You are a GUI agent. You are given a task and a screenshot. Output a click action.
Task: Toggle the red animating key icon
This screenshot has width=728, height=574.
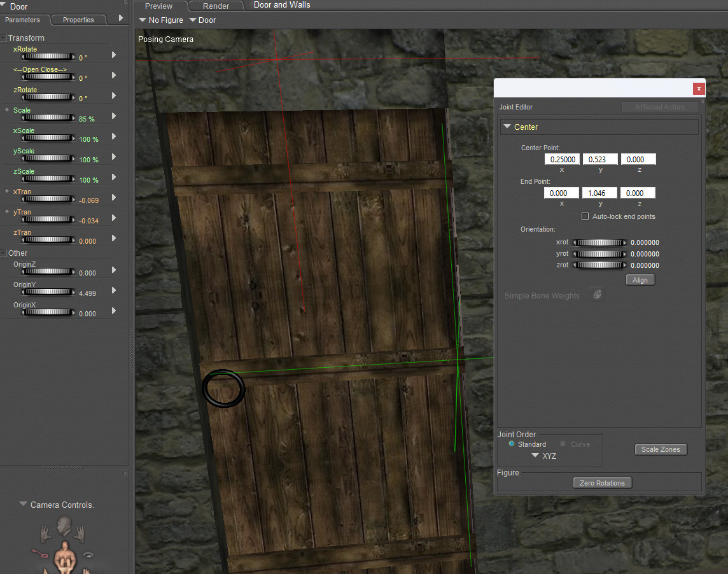[x=40, y=553]
